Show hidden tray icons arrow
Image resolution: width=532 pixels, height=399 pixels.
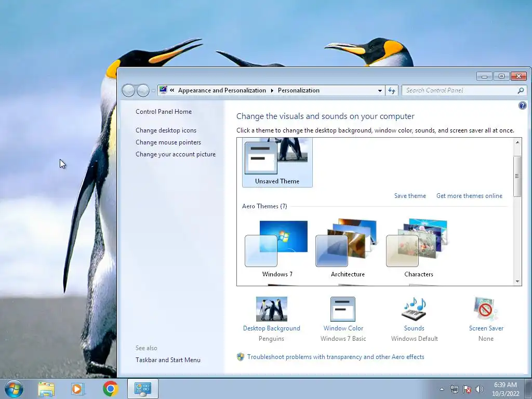point(442,389)
